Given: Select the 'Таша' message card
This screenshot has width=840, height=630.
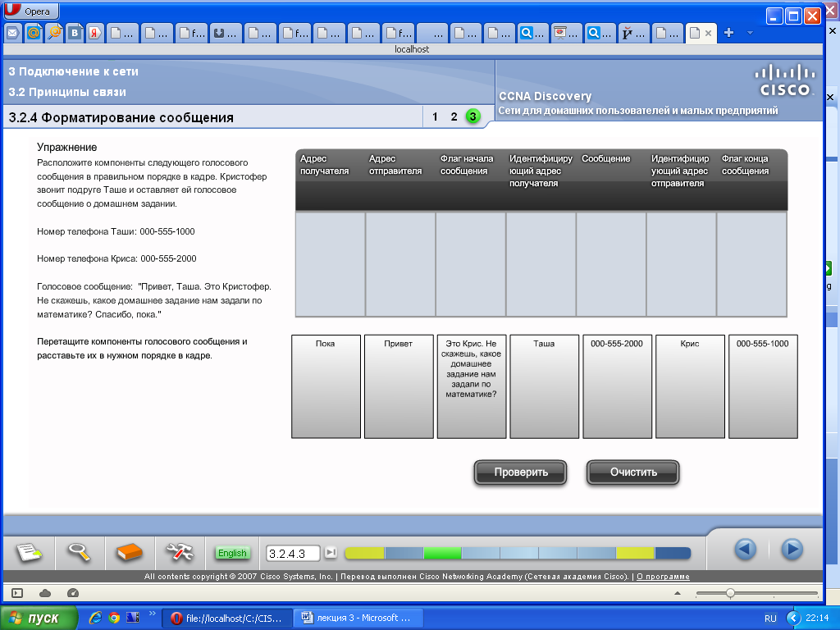Looking at the screenshot, I should tap(545, 386).
